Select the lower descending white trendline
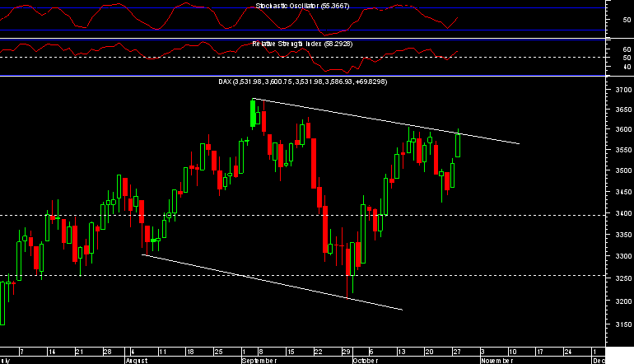The height and width of the screenshot is (364, 634). point(272,282)
